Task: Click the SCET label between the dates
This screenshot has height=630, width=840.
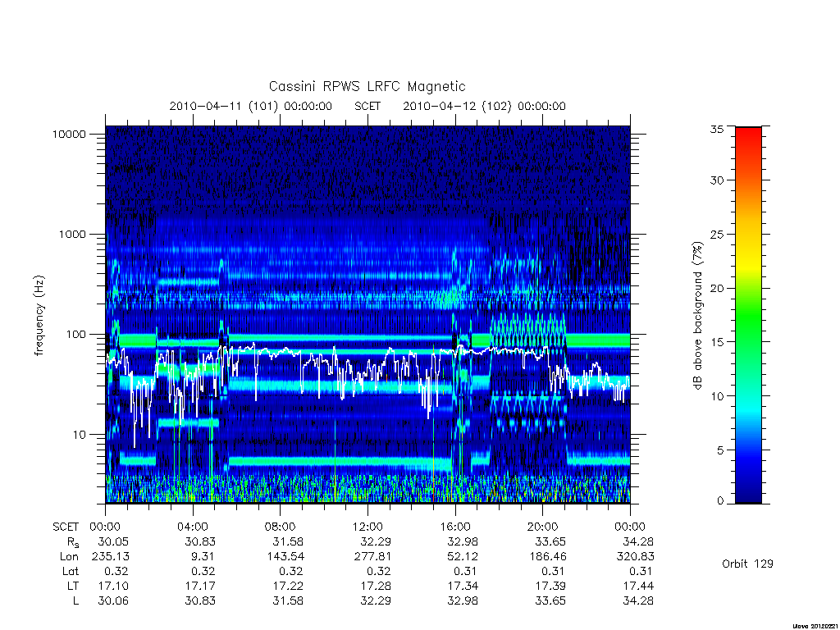Action: [x=367, y=106]
